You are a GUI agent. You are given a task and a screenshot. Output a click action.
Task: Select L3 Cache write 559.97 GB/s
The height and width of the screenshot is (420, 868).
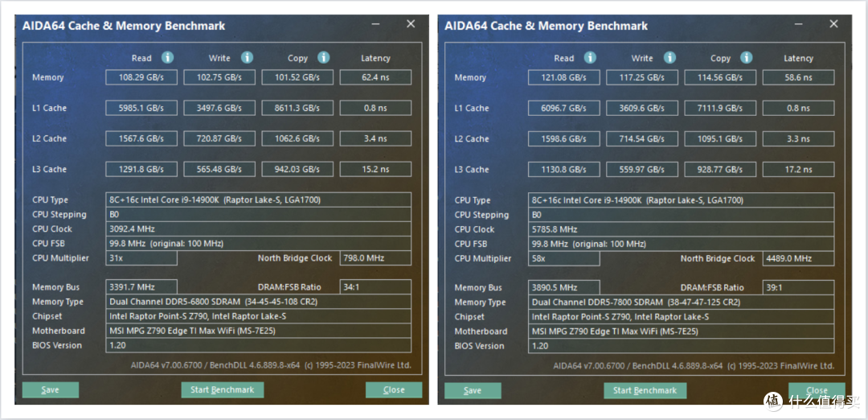point(642,169)
